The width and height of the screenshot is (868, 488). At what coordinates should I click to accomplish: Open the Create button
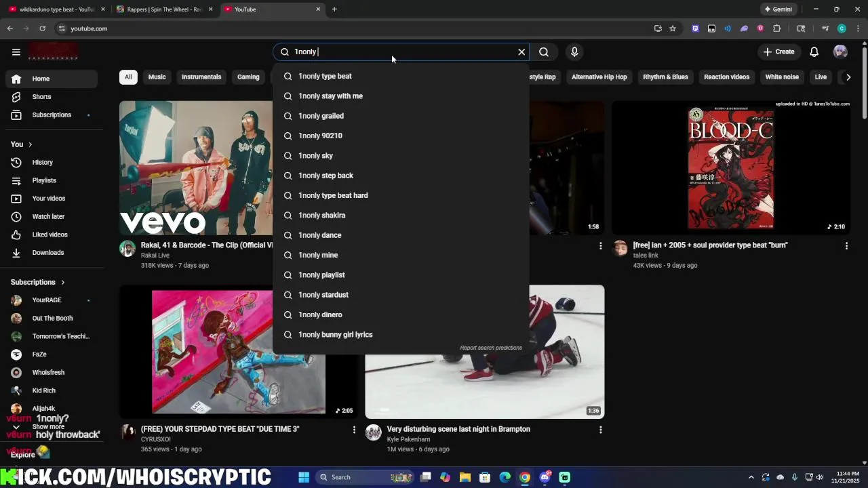(778, 52)
